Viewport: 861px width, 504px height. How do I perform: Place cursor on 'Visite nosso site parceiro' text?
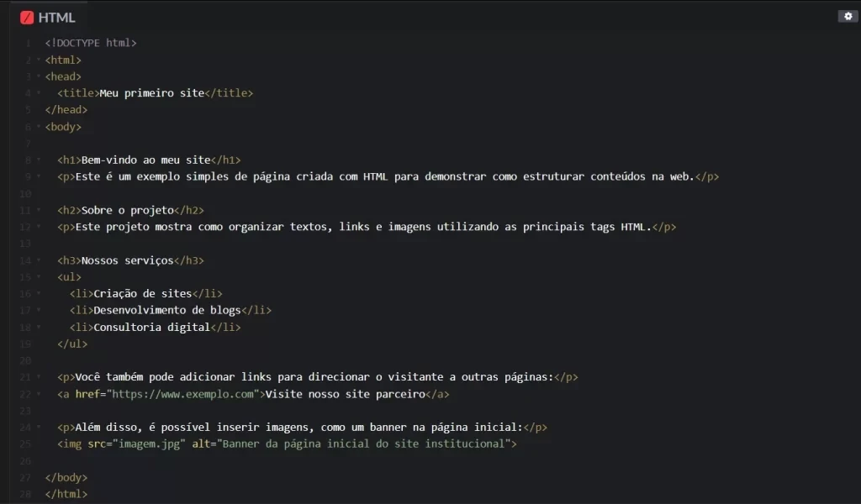click(346, 394)
